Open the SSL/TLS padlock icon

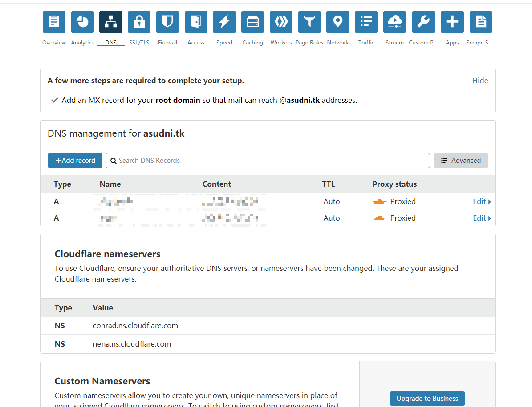[x=139, y=22]
